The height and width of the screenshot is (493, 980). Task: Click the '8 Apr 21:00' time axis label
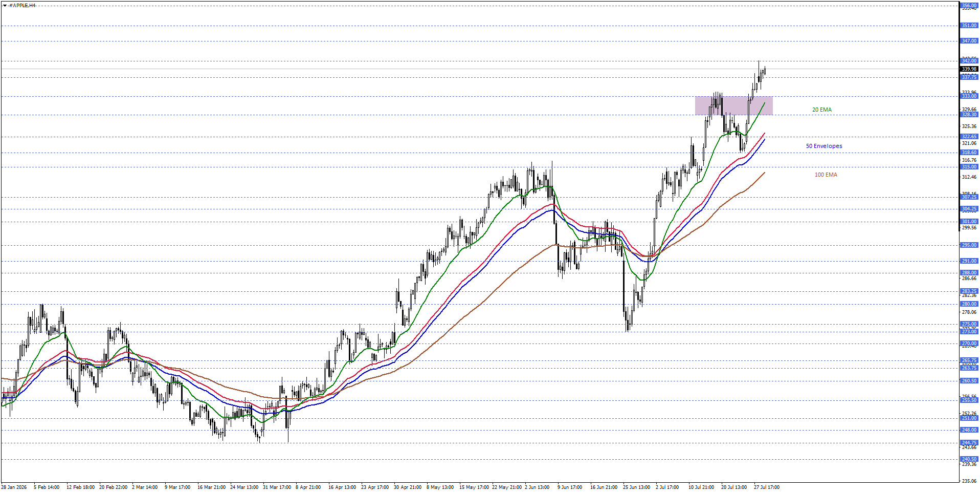pos(308,487)
